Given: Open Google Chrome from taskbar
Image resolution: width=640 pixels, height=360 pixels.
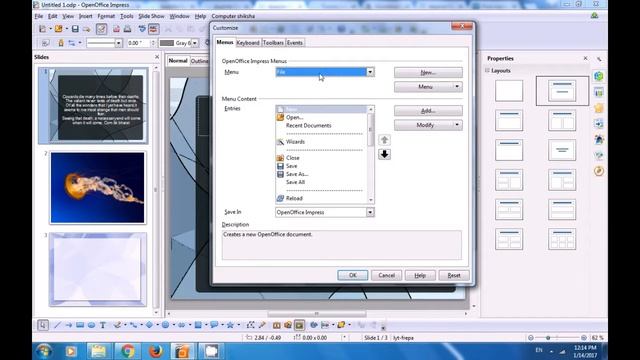Looking at the screenshot, I should [127, 351].
